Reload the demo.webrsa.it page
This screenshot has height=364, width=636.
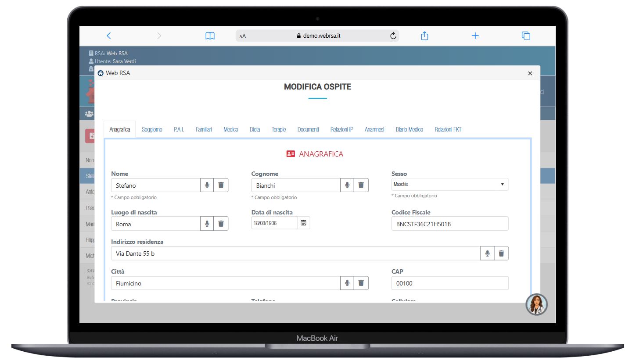tap(393, 36)
